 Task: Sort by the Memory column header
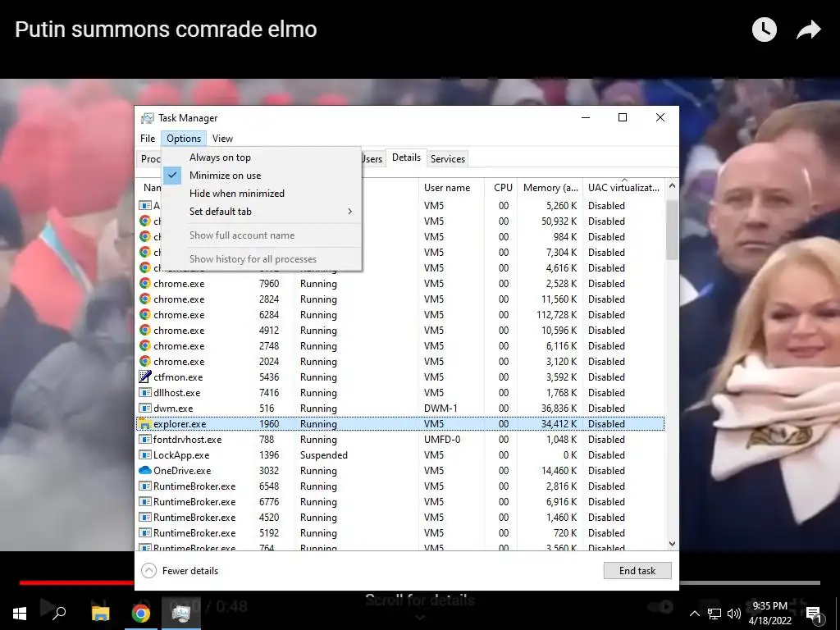550,188
